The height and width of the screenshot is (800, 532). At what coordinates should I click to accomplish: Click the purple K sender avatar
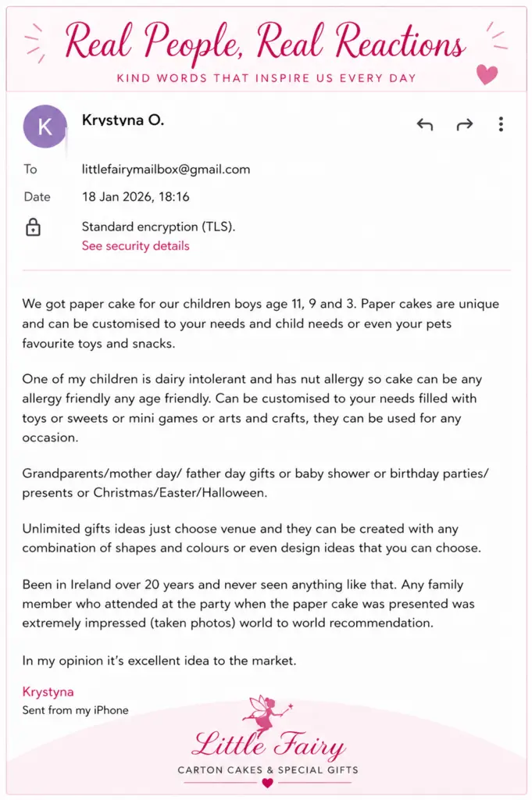[x=45, y=127]
